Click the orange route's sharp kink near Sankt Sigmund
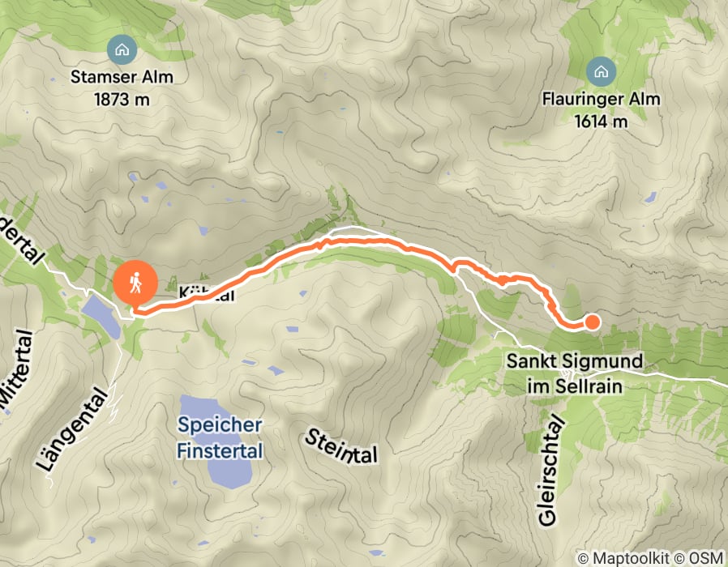728x567 pixels. [x=503, y=279]
